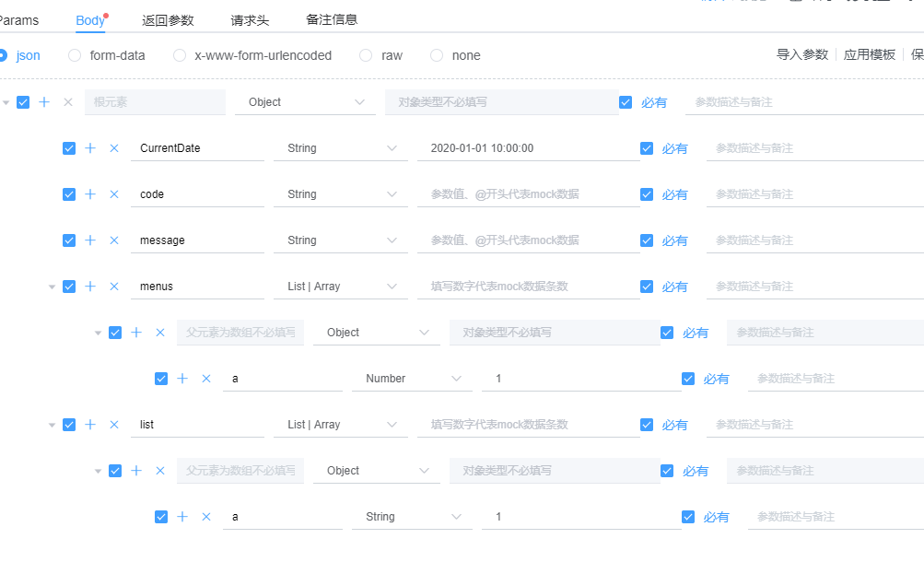924x562 pixels.
Task: Delete the code parameter row
Action: tap(114, 193)
